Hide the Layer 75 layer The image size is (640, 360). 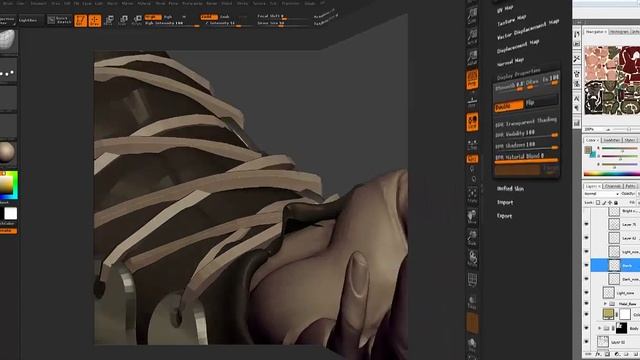point(587,224)
